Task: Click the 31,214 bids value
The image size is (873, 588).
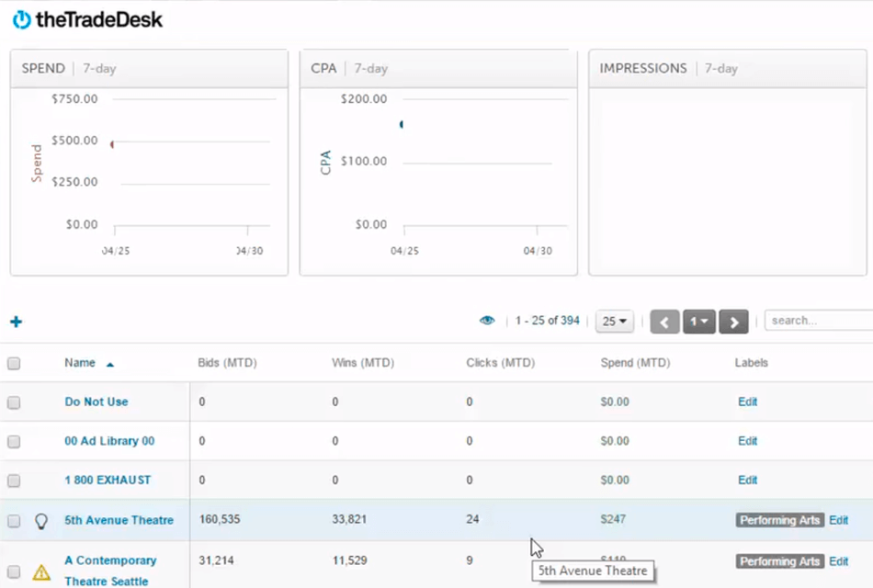Action: click(x=216, y=560)
